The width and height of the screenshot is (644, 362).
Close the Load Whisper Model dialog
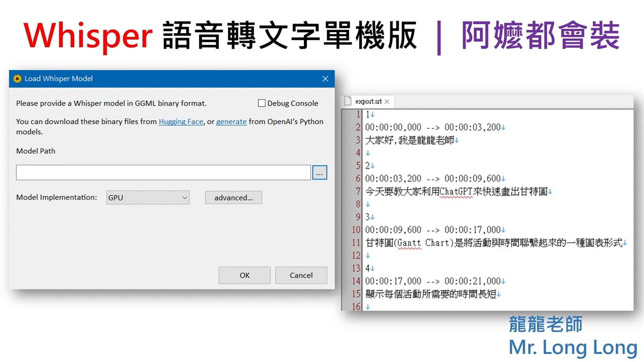325,78
